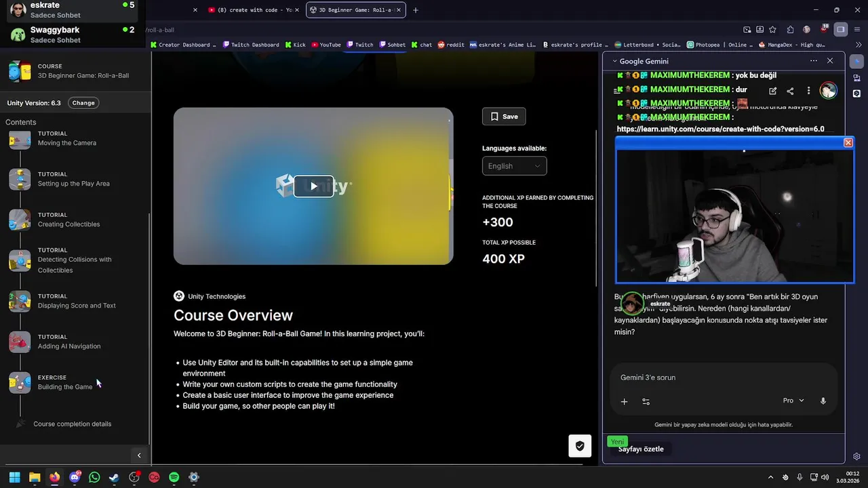The height and width of the screenshot is (488, 868).
Task: Open the Letterboxd bookmark
Action: 647,45
